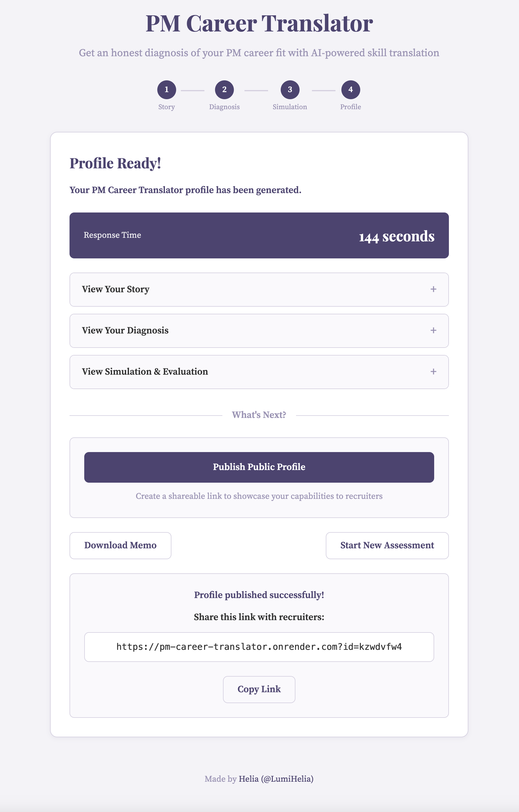Click the Diagnosis step label
Viewport: 519px width, 812px height.
click(225, 107)
